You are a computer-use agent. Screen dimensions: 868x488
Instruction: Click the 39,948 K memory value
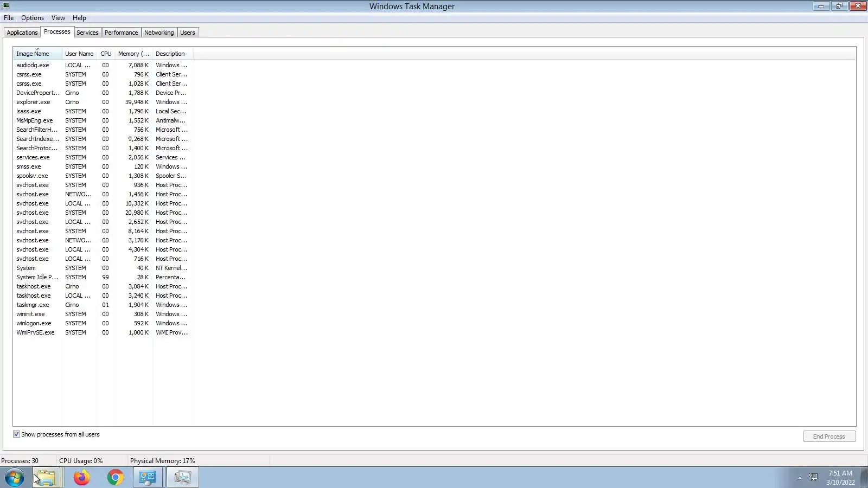pos(137,102)
